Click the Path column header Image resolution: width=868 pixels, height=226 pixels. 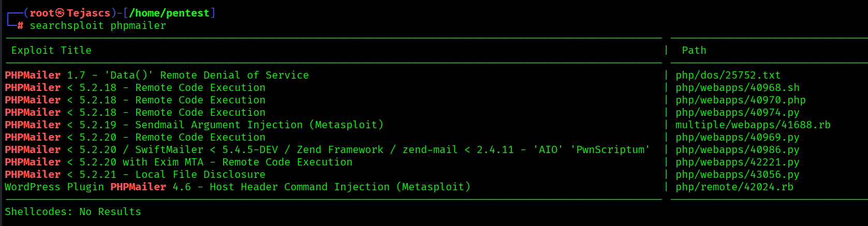694,50
